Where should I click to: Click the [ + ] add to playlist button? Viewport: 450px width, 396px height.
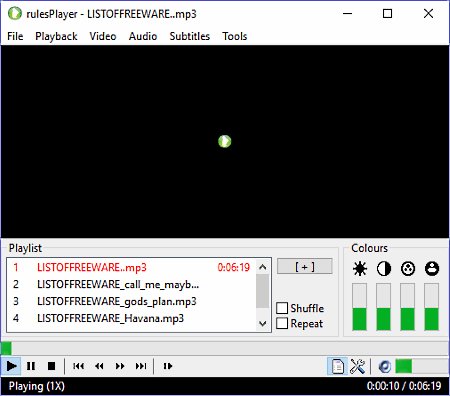point(305,266)
